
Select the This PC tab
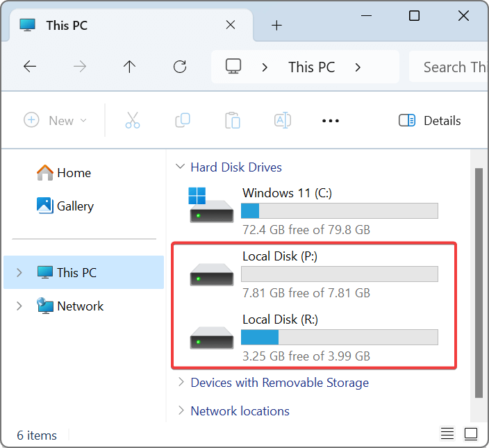pyautogui.click(x=66, y=26)
